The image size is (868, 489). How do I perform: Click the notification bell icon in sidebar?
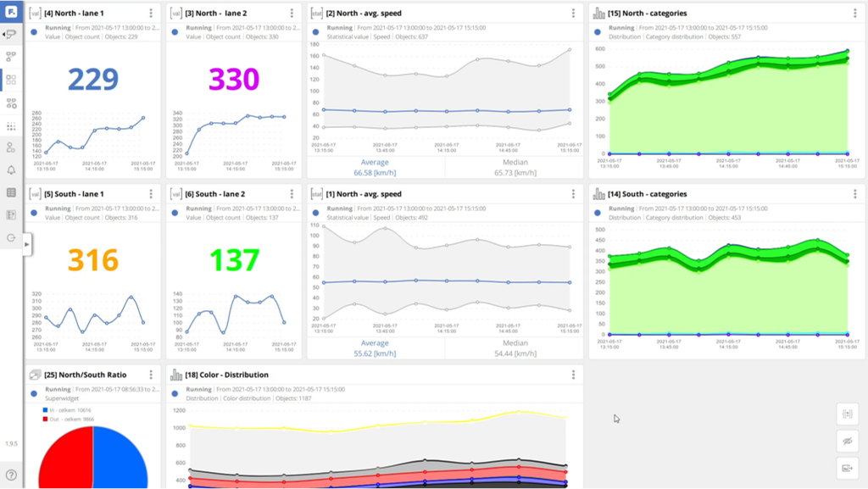click(11, 170)
